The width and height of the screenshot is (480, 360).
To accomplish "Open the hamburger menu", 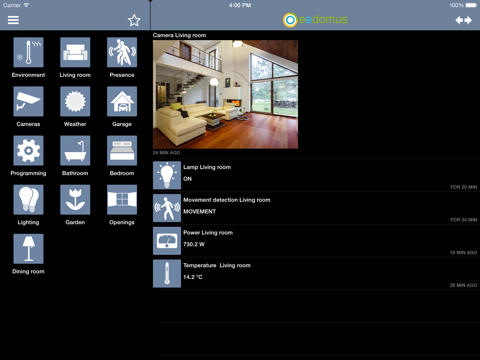I will (x=13, y=20).
